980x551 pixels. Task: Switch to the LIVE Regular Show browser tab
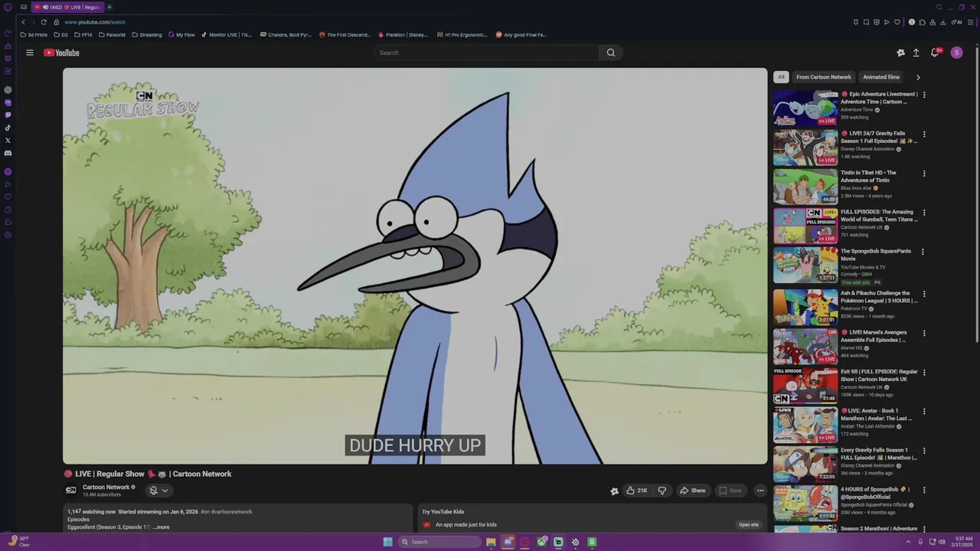pos(67,7)
